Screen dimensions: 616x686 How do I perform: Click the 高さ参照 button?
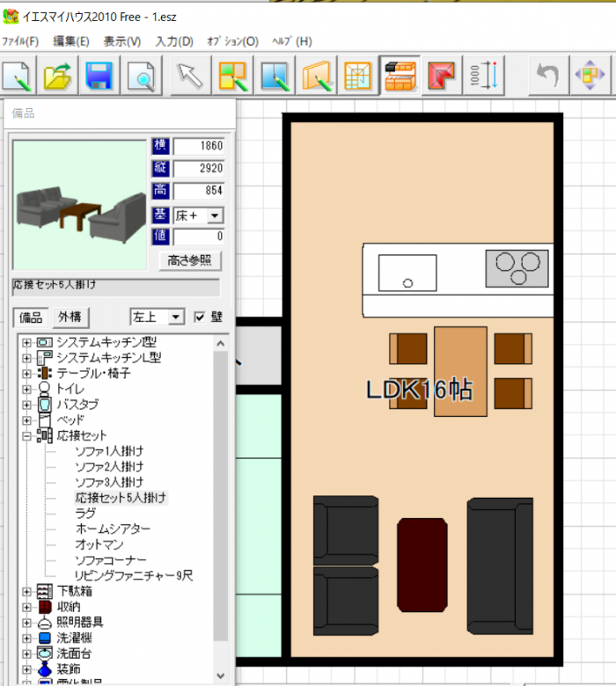[189, 260]
